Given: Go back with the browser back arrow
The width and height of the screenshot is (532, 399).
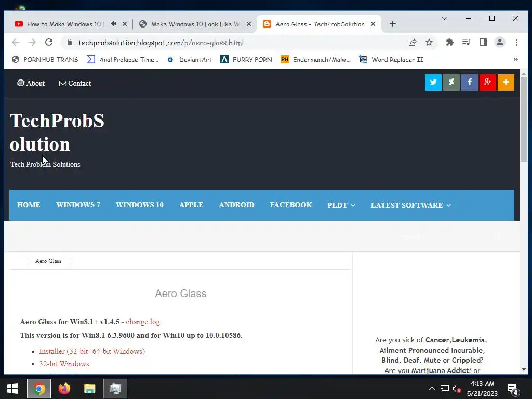Looking at the screenshot, I should tap(16, 43).
